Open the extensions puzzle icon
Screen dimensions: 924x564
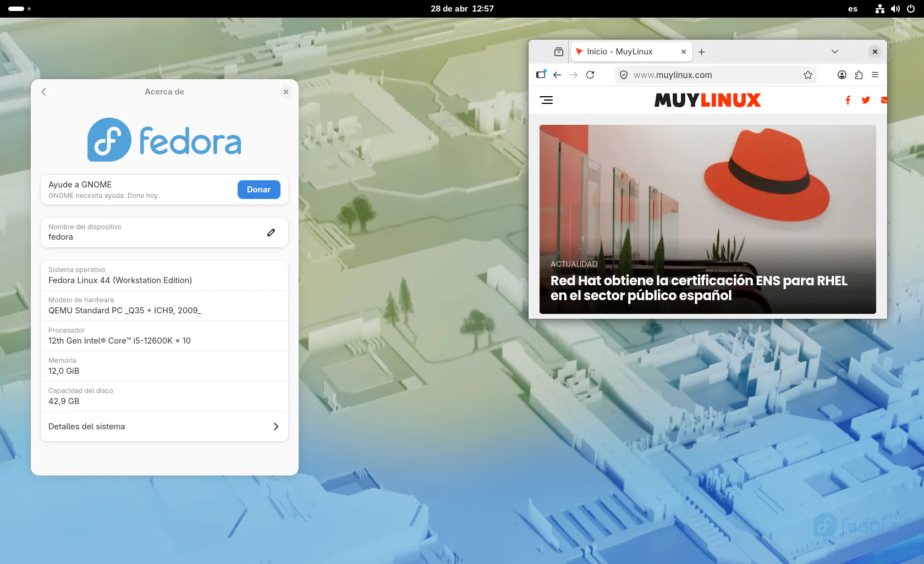pos(859,75)
